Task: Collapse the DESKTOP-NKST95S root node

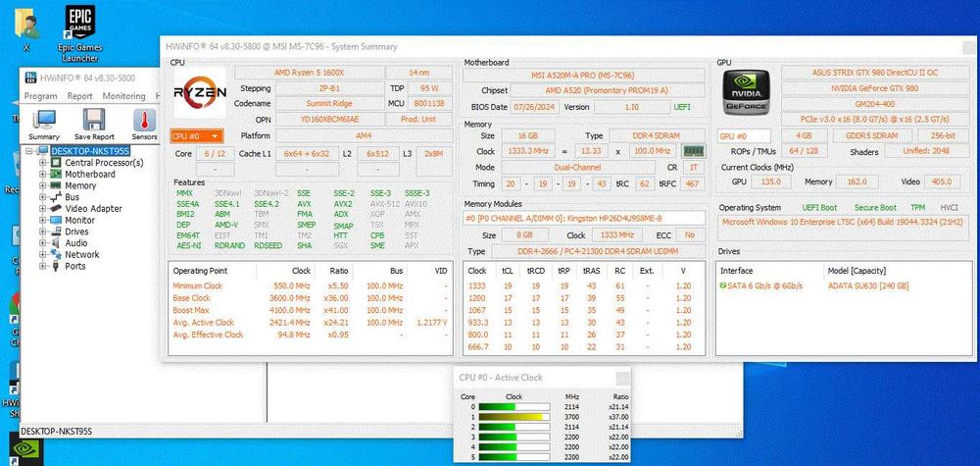Action: tap(28, 151)
